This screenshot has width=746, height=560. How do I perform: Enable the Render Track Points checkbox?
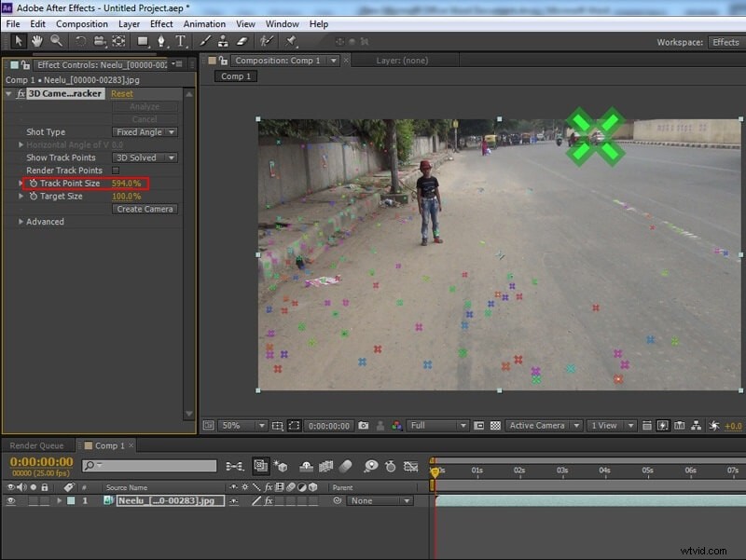pos(116,170)
